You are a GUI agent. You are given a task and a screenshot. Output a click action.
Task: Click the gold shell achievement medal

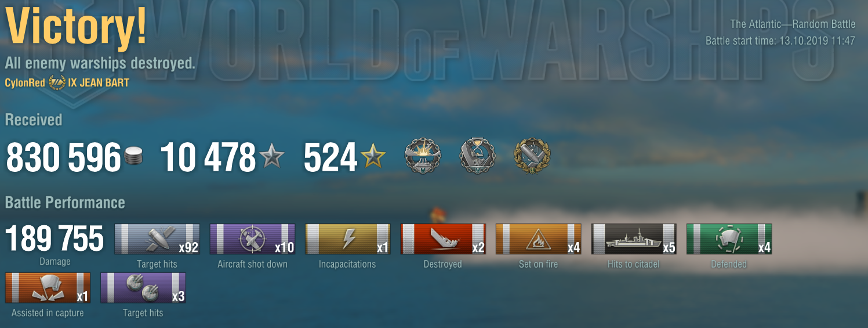(532, 156)
